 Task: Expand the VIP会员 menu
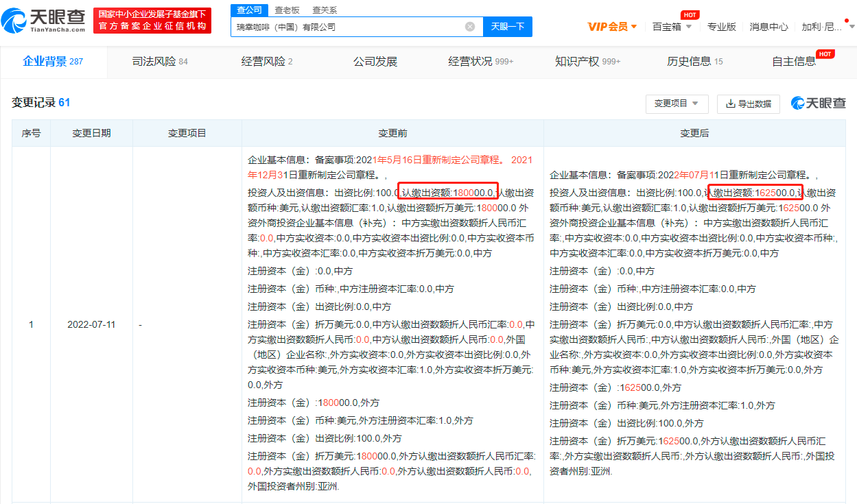click(x=612, y=27)
